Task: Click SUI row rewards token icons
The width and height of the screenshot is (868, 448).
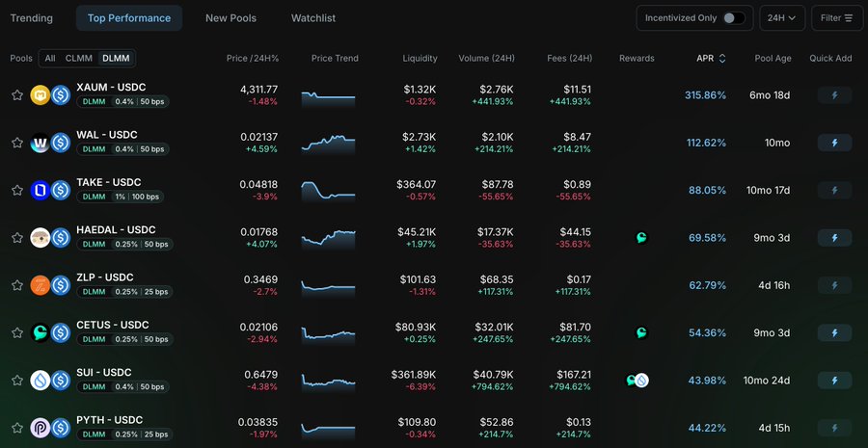Action: (x=637, y=381)
